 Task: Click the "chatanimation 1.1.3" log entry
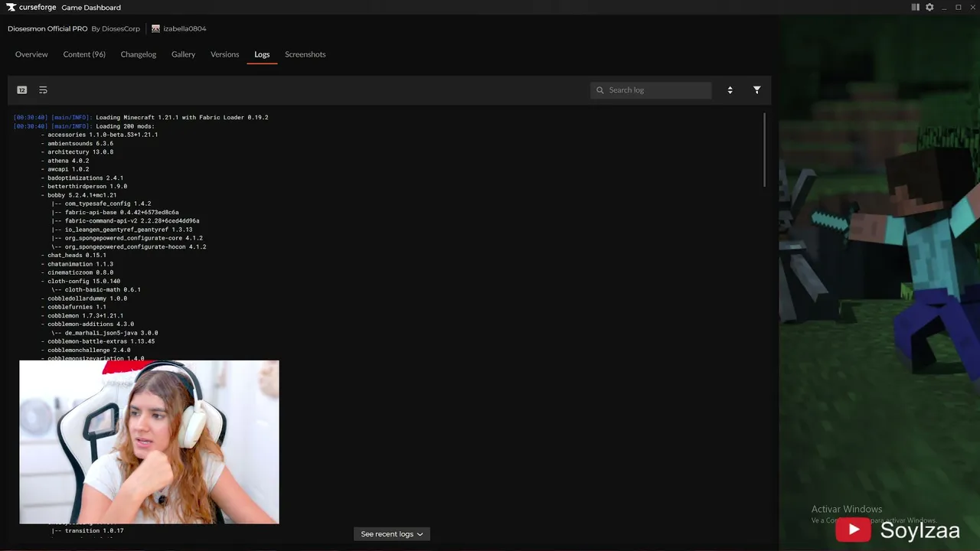[80, 264]
